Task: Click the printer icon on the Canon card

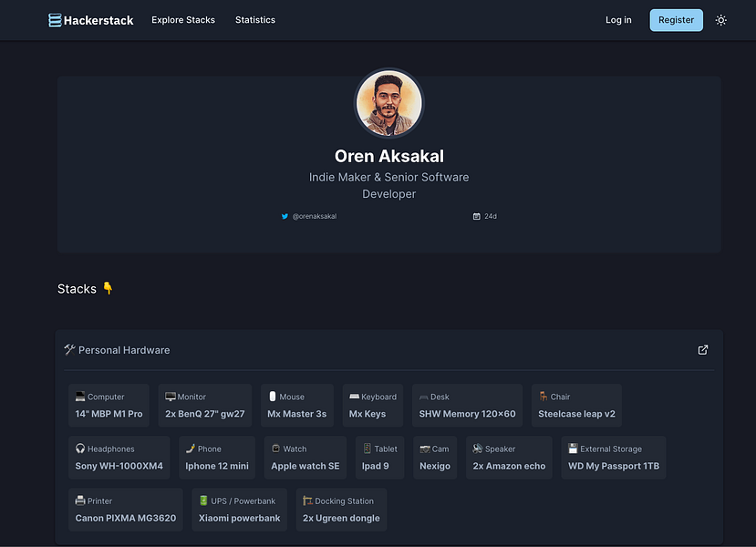Action: point(80,501)
